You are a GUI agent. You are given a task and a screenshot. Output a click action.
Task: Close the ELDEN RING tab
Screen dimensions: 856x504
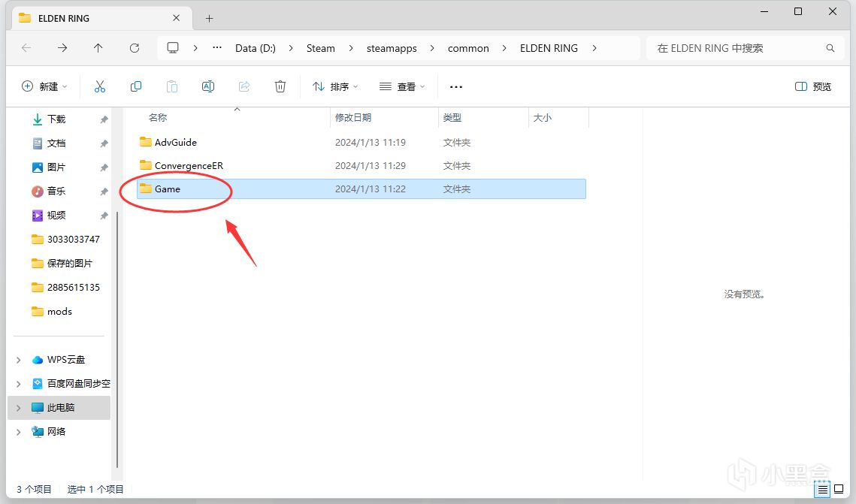pyautogui.click(x=177, y=18)
